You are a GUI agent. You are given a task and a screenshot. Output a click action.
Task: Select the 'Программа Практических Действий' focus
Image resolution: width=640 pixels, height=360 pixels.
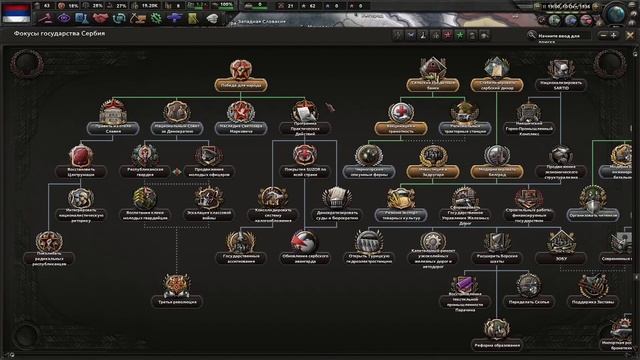(x=305, y=119)
